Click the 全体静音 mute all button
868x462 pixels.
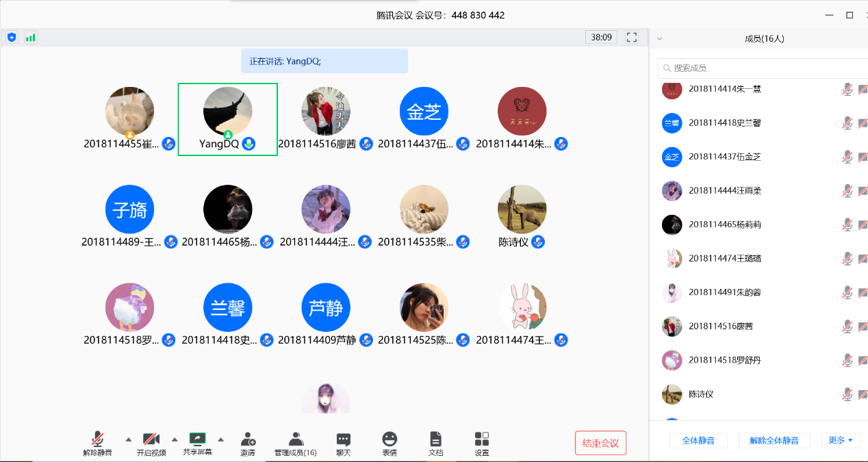[x=698, y=440]
